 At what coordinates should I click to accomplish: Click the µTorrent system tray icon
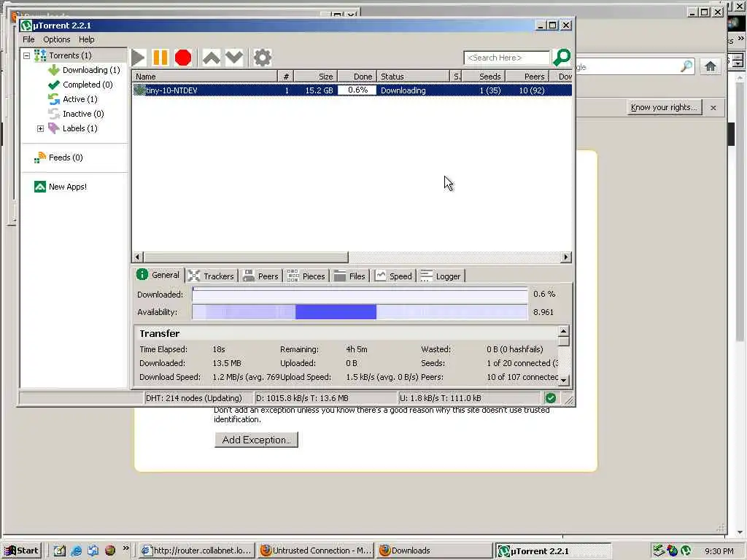point(686,551)
